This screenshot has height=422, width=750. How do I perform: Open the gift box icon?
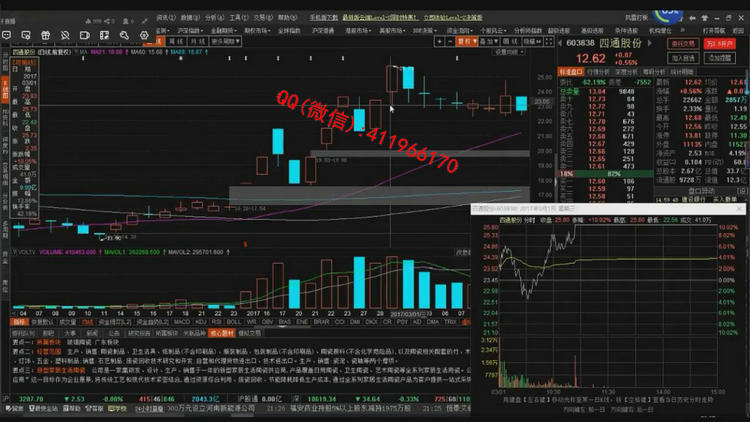[45, 35]
